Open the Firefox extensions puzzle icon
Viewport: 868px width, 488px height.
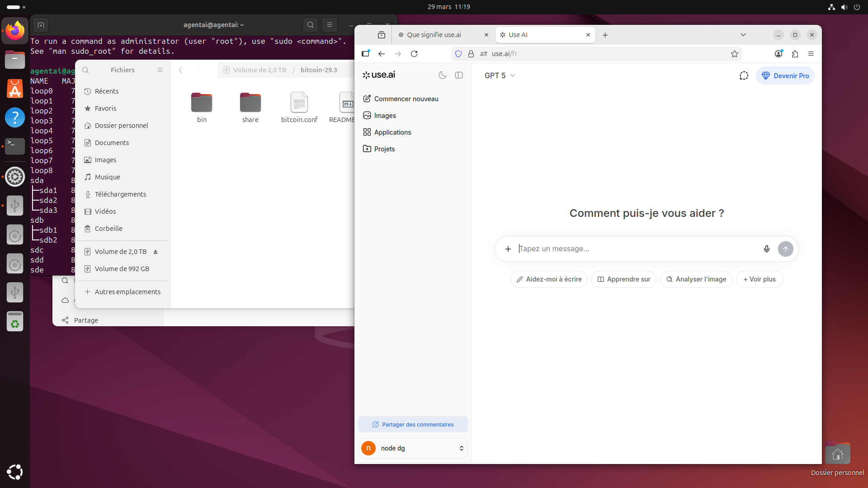795,54
